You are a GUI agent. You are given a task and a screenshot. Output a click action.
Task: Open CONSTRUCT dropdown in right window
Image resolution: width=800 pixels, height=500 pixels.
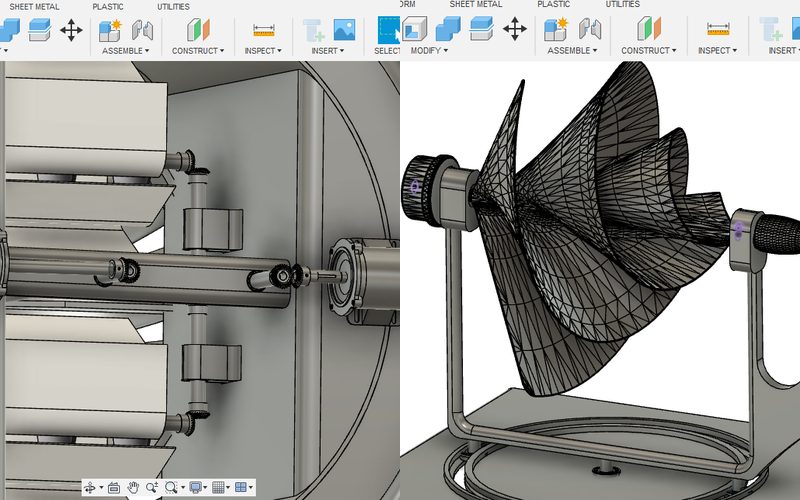click(648, 50)
